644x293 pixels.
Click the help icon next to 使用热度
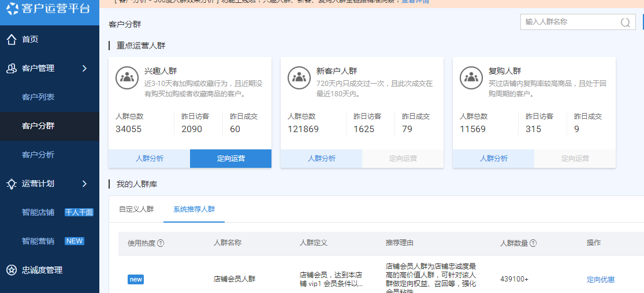[161, 243]
